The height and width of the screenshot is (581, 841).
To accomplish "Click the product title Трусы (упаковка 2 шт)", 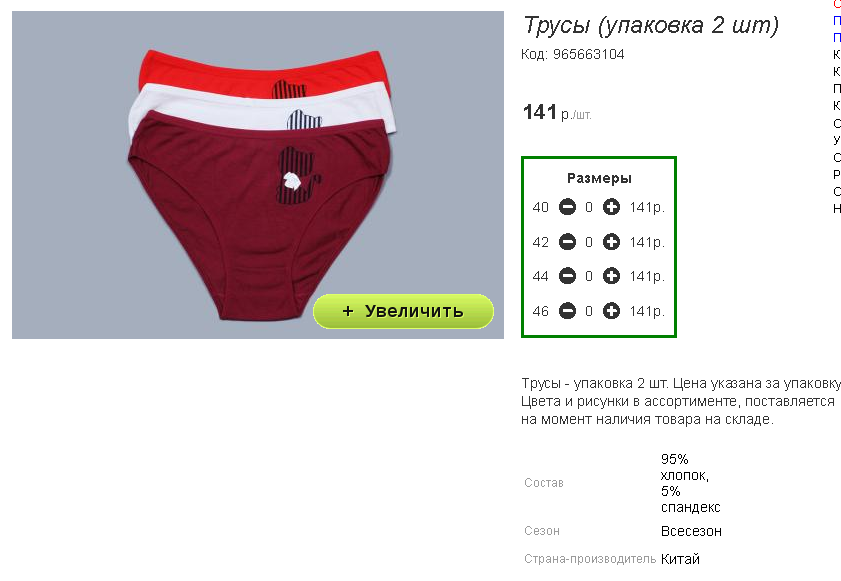I will [x=651, y=25].
